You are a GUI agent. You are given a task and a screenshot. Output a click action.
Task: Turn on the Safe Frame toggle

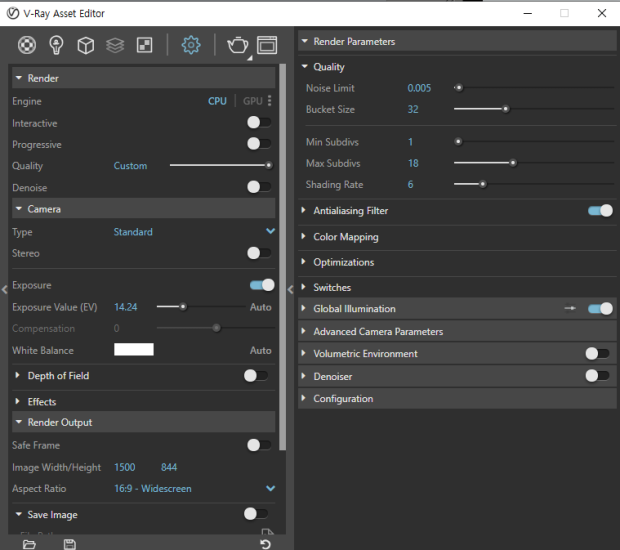point(259,445)
